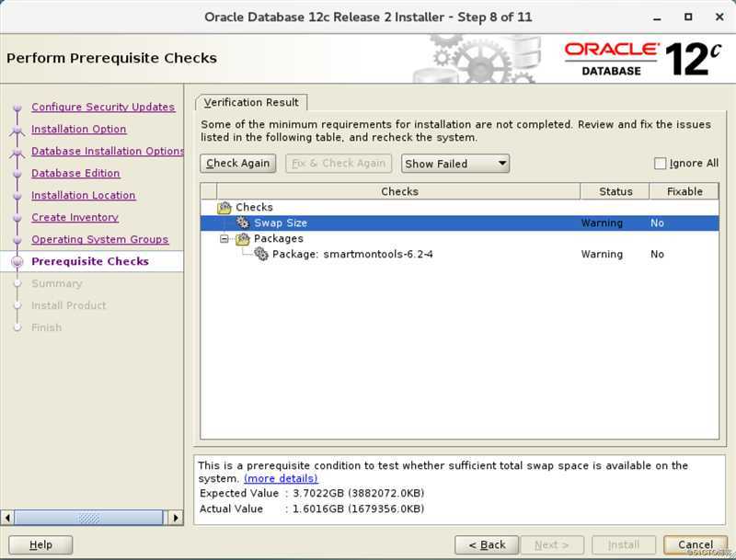
Task: Click the Finish step label
Action: 47,327
